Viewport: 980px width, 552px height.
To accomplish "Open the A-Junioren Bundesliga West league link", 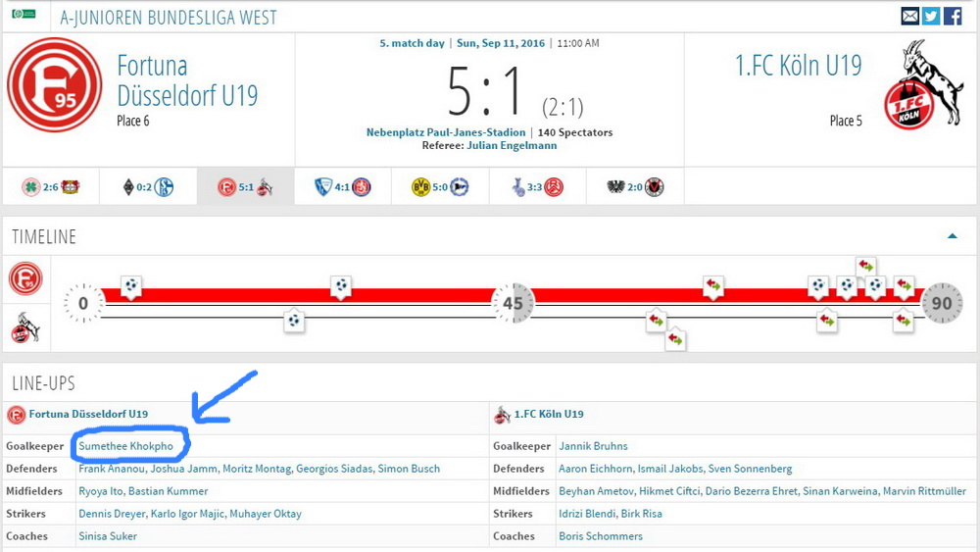I will pyautogui.click(x=169, y=18).
